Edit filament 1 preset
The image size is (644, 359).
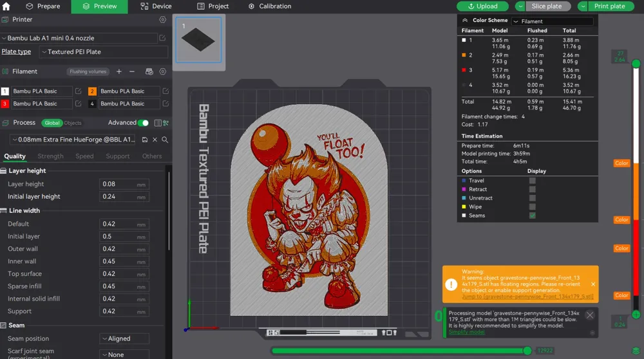point(78,91)
